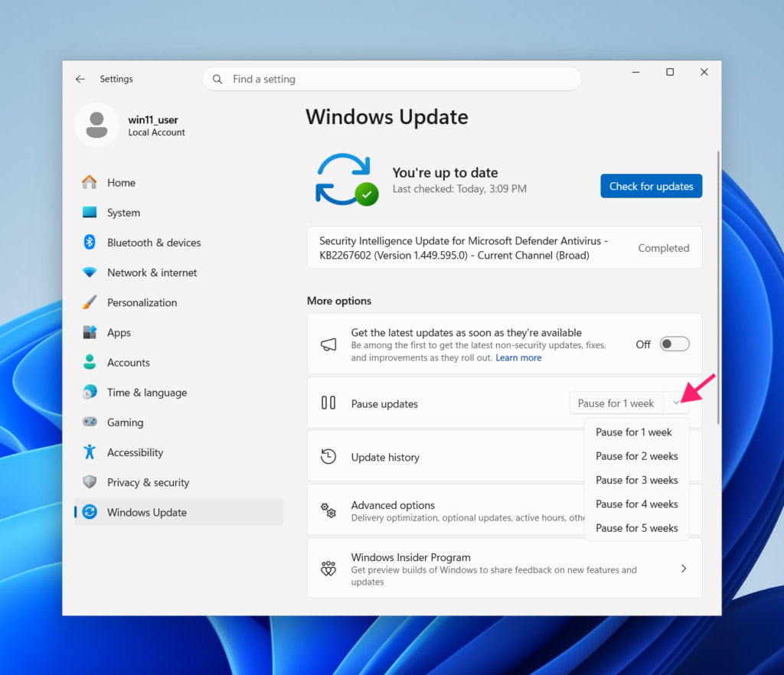Viewport: 784px width, 675px height.
Task: Open Accessibility settings
Action: click(x=178, y=452)
